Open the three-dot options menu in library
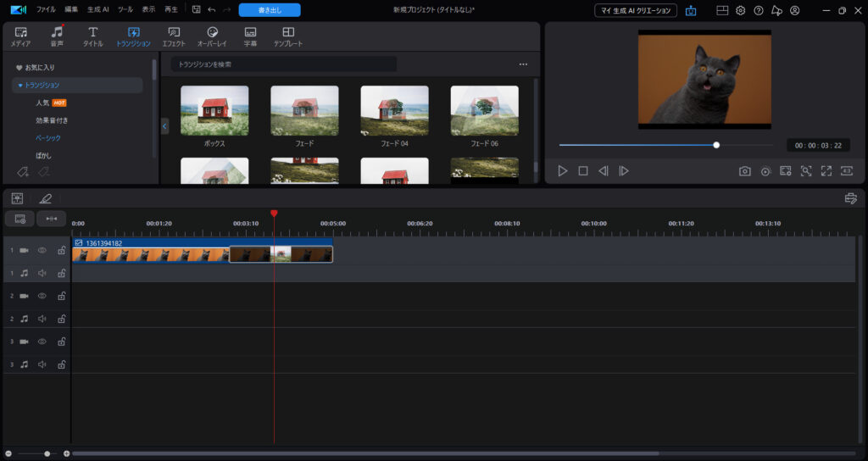Viewport: 868px width, 461px height. (523, 64)
